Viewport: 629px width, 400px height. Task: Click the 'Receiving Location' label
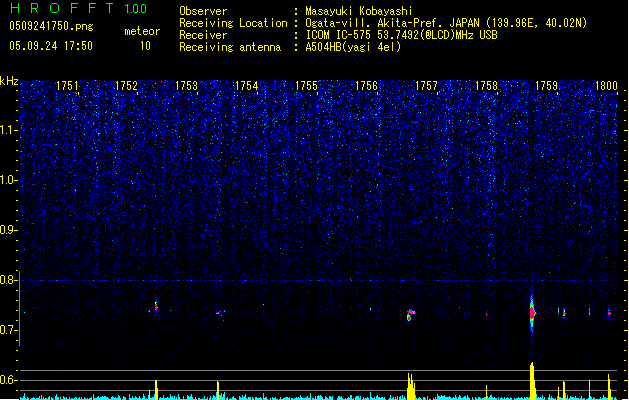click(233, 23)
